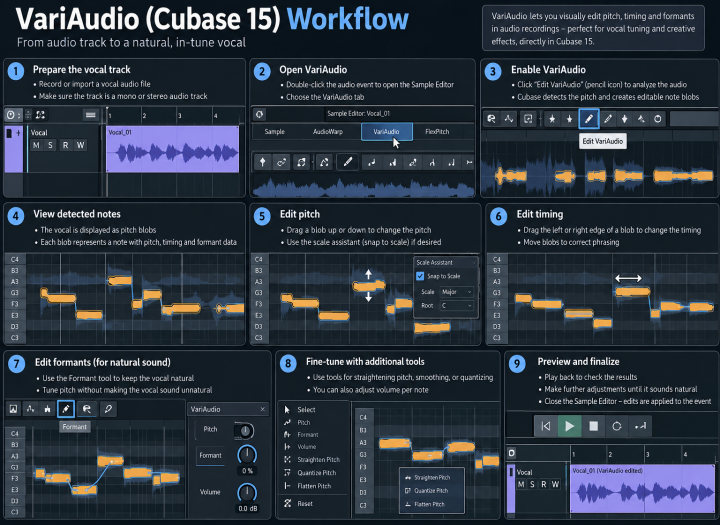Mute Vocal track in Prepare the vocal track panel
The width and height of the screenshot is (720, 525).
(36, 146)
